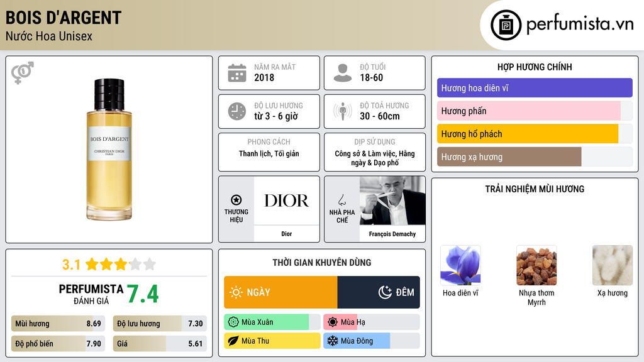Click the Mùa Thu yellow season bar
Screen dimensions: 644x362
point(272,341)
